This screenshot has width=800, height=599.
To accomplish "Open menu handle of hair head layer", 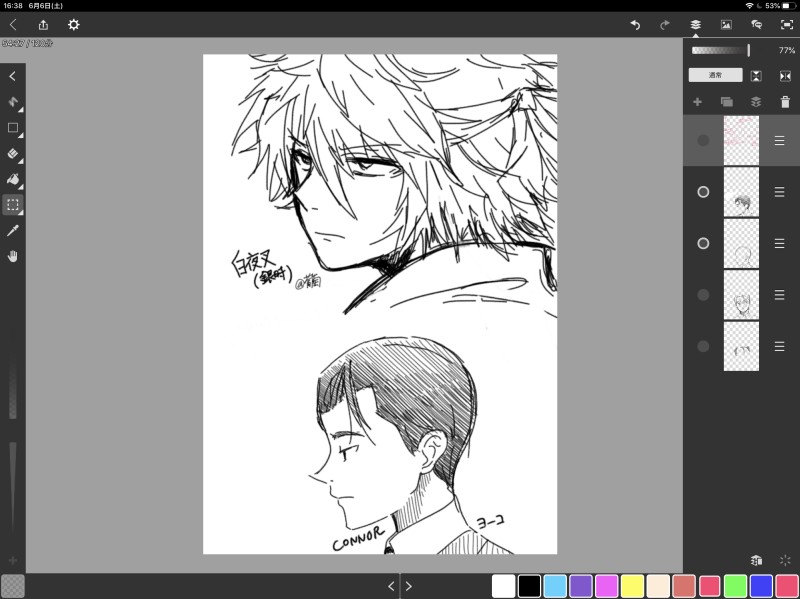I will pos(779,192).
